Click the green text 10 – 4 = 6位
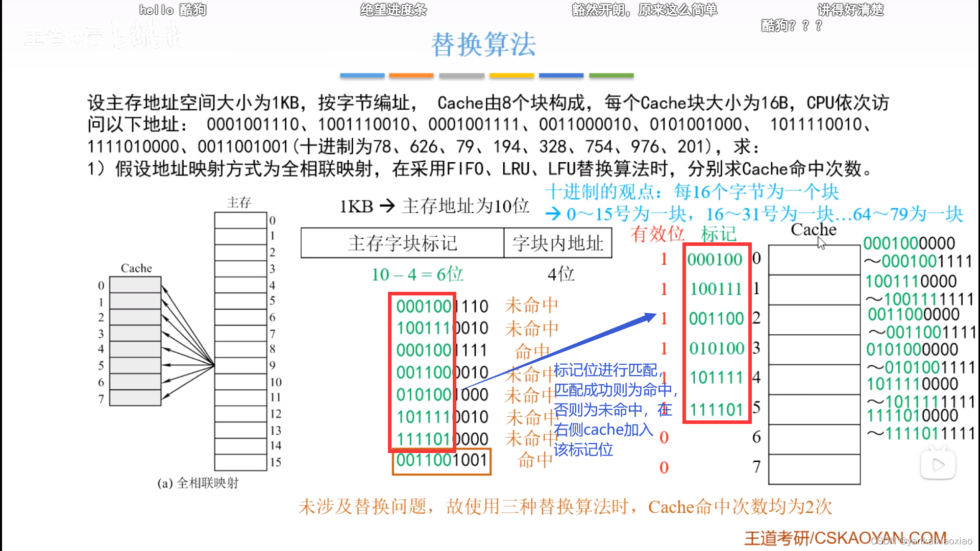The height and width of the screenshot is (551, 980). [418, 274]
